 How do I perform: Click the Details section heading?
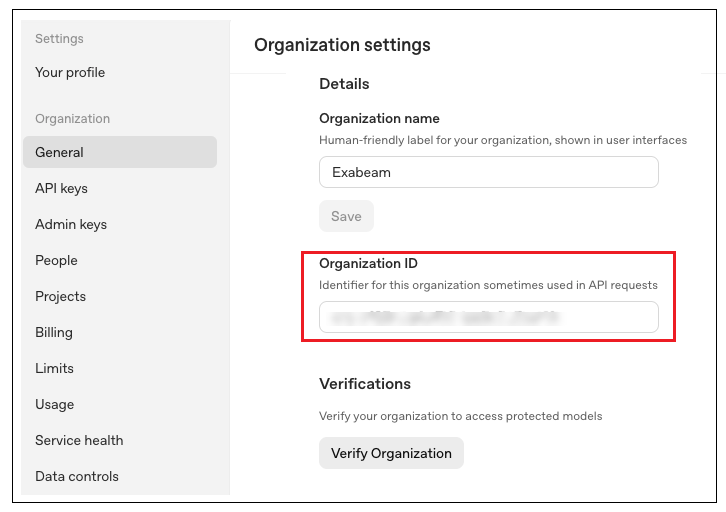coord(344,84)
